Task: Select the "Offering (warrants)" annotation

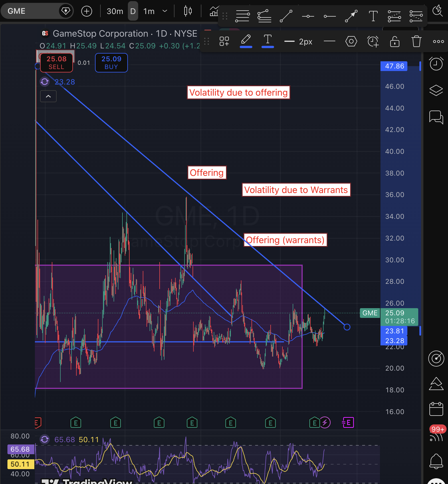Action: click(x=285, y=240)
